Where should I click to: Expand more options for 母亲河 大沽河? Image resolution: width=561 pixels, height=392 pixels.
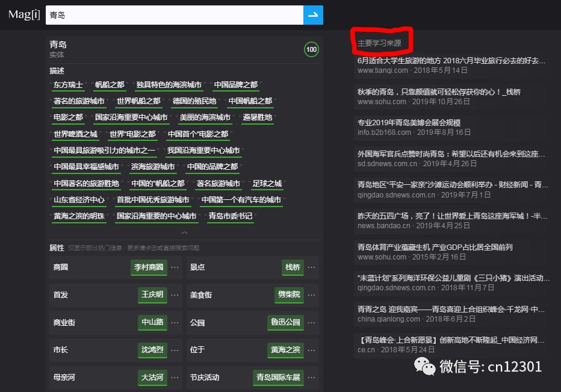pyautogui.click(x=175, y=378)
